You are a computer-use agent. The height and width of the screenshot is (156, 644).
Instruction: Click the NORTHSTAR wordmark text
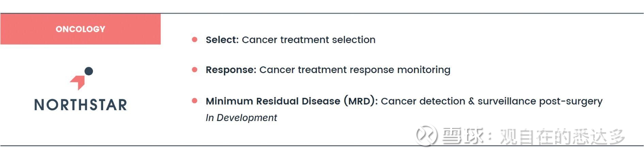[x=81, y=105]
